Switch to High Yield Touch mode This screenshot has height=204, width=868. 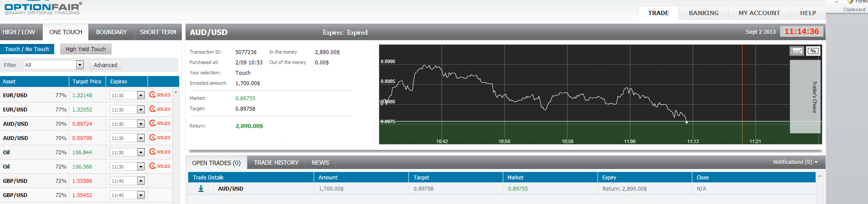(86, 49)
